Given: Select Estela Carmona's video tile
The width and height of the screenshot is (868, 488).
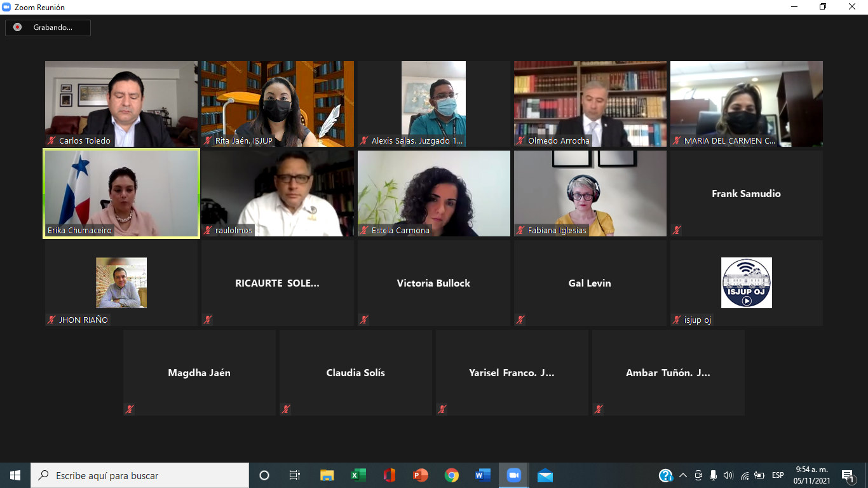Looking at the screenshot, I should click(434, 194).
